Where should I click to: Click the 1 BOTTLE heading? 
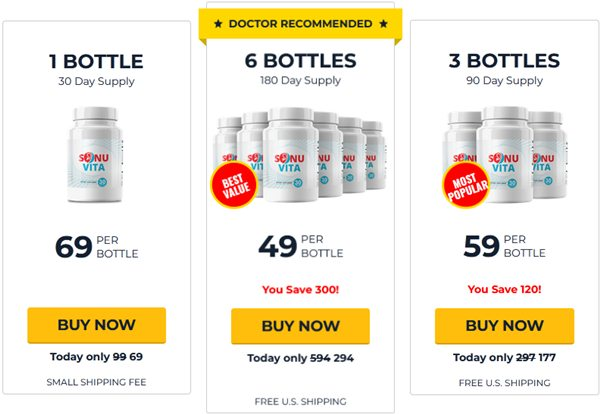click(96, 62)
